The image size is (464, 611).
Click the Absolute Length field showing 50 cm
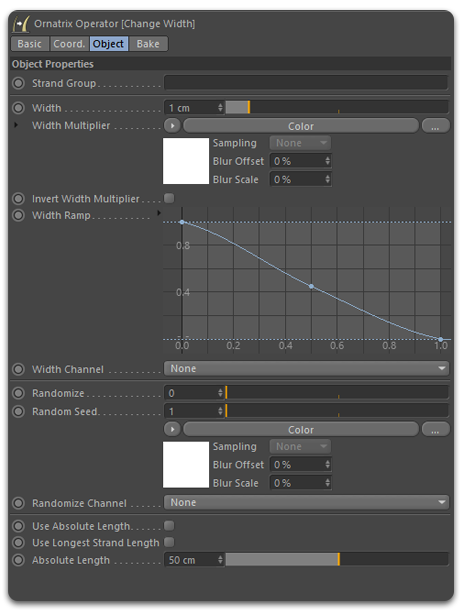pos(190,560)
